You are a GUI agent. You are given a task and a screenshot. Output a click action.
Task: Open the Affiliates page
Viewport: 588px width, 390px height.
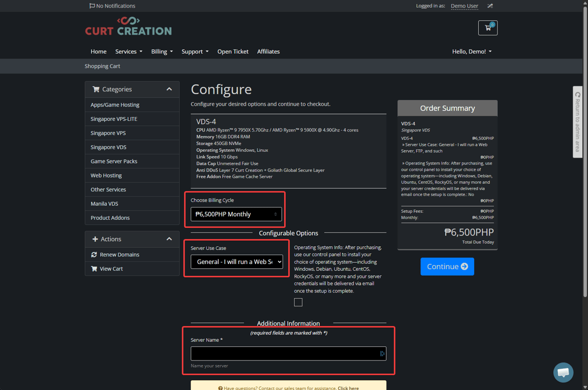click(268, 51)
